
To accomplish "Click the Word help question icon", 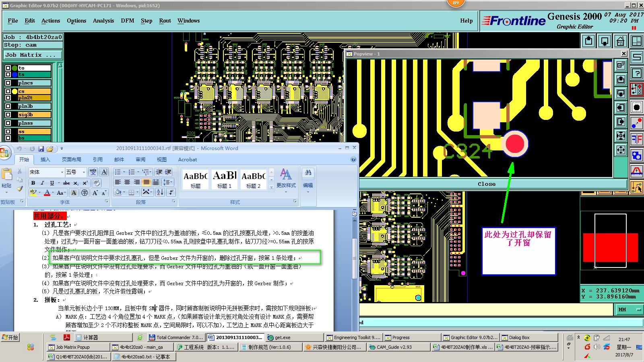I will pos(353,160).
